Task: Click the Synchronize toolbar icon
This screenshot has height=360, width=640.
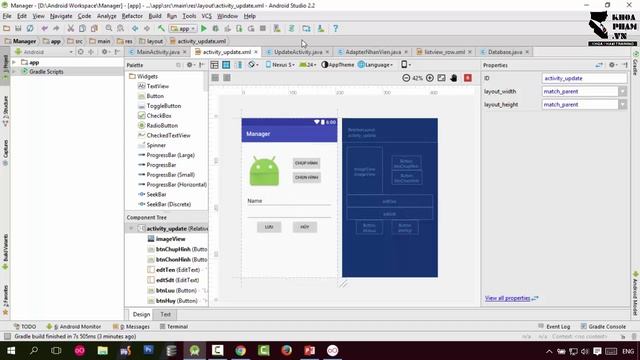Action: coord(30,29)
